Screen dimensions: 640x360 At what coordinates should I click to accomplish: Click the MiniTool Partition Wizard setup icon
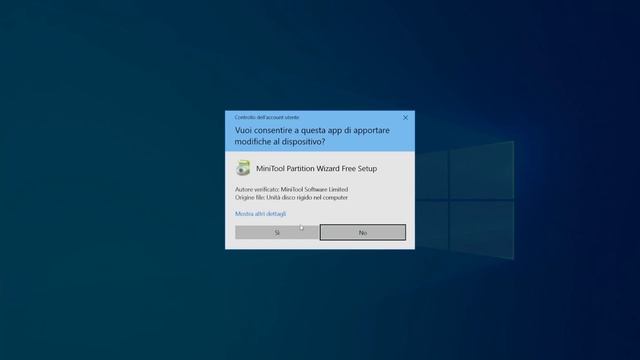(x=243, y=168)
